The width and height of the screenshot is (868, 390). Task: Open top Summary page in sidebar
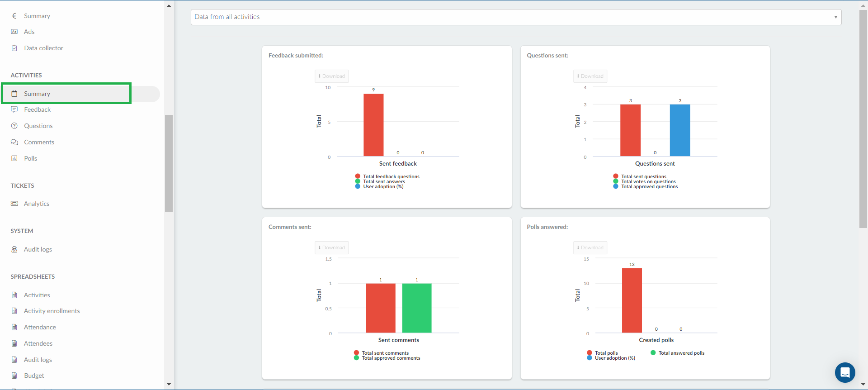[x=37, y=16]
